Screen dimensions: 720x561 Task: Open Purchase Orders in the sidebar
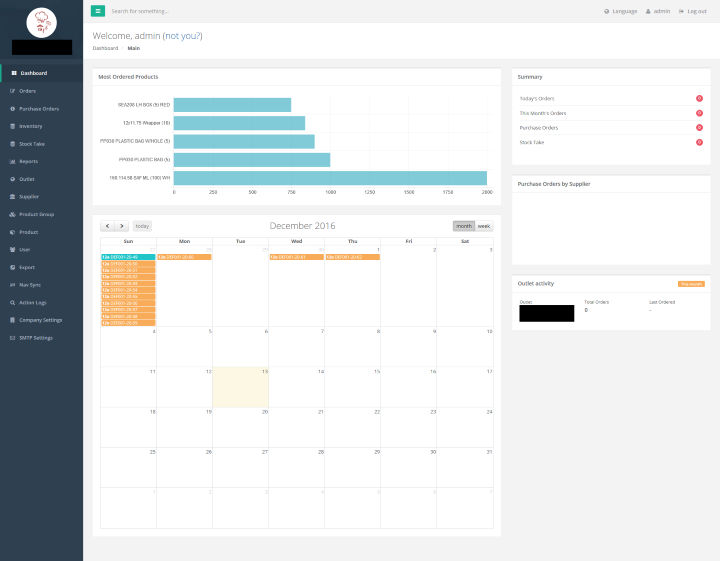[38, 108]
